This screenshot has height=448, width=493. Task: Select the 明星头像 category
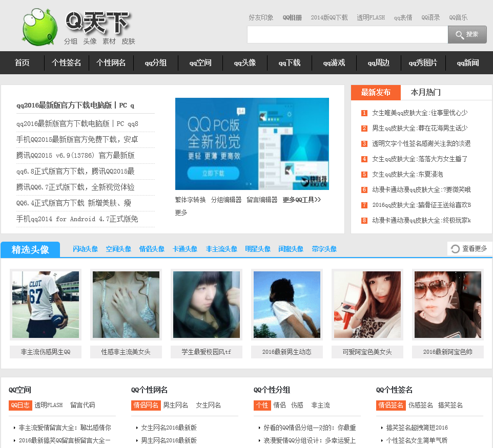(258, 249)
